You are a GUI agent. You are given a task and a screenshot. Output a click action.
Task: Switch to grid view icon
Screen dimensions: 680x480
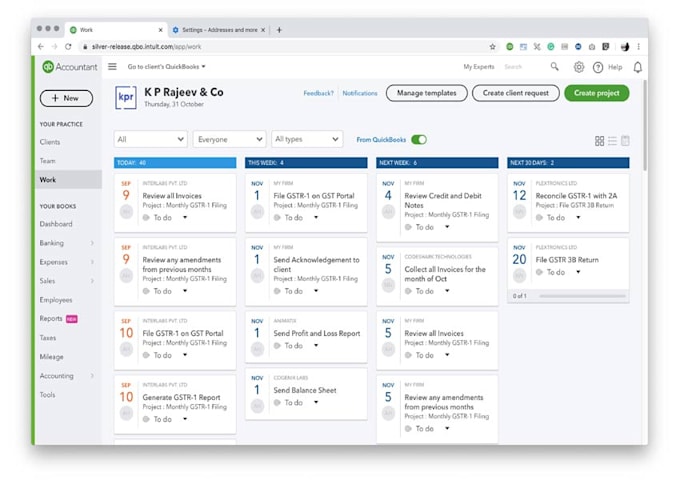tap(599, 140)
